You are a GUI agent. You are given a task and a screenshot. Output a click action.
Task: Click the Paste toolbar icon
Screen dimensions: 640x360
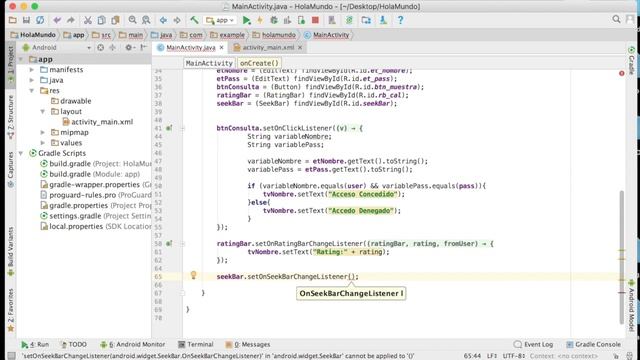coord(116,20)
